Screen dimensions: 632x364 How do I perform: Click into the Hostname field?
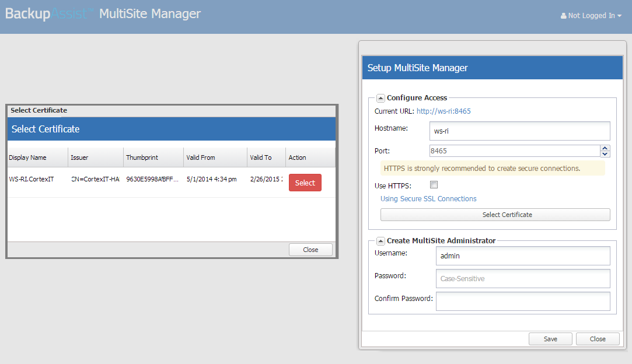pos(519,131)
